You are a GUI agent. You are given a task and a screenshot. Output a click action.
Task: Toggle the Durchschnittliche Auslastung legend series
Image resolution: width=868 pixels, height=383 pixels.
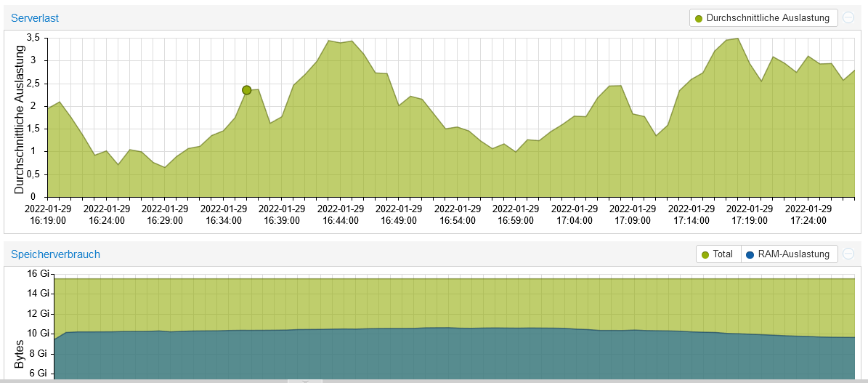(762, 17)
